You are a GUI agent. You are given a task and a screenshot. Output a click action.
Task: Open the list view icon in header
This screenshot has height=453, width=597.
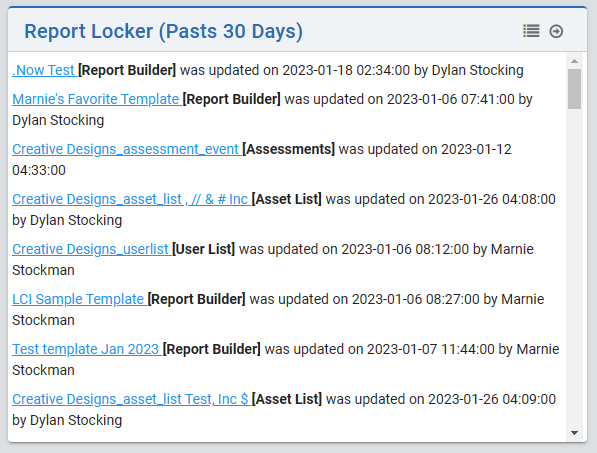[531, 31]
